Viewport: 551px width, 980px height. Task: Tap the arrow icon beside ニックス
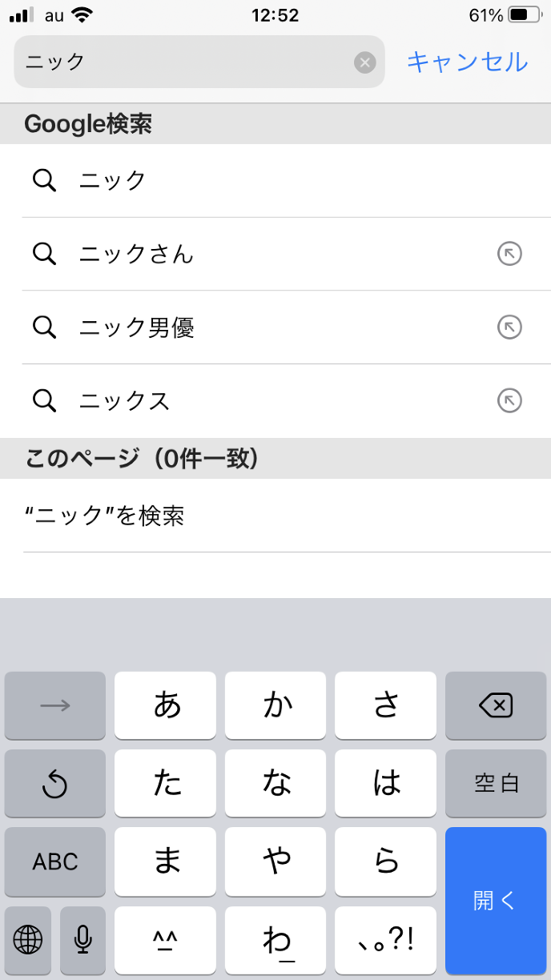(509, 400)
